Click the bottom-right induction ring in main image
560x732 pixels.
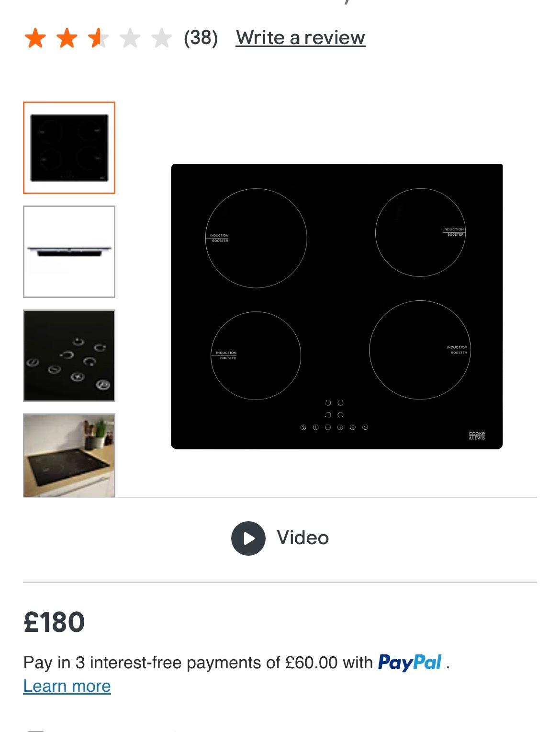(420, 350)
